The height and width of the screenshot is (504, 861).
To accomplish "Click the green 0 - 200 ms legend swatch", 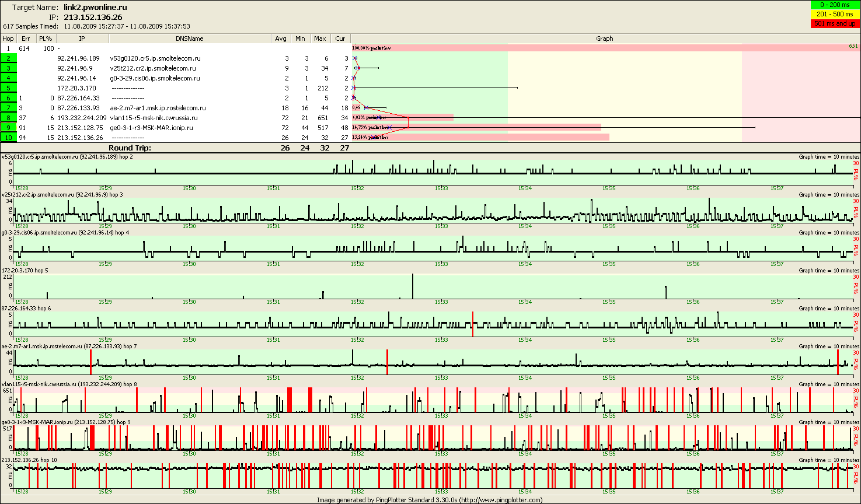I will point(835,5).
